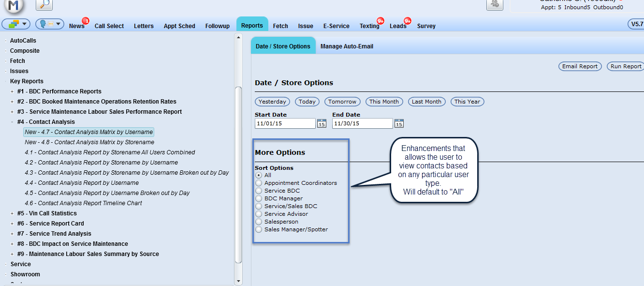Choose the Salesperson radio button
644x286 pixels.
pos(259,222)
